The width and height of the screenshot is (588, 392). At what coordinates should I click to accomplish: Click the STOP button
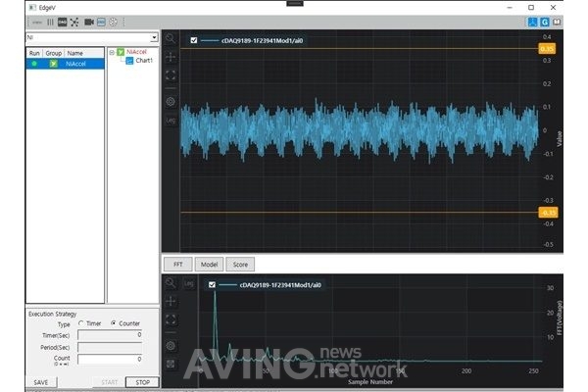point(142,382)
